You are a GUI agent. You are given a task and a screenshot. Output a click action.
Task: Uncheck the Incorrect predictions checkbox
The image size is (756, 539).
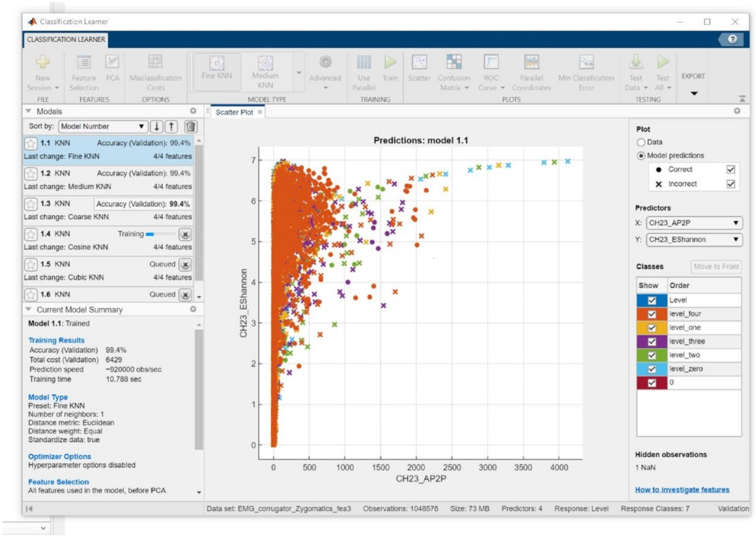tap(730, 184)
